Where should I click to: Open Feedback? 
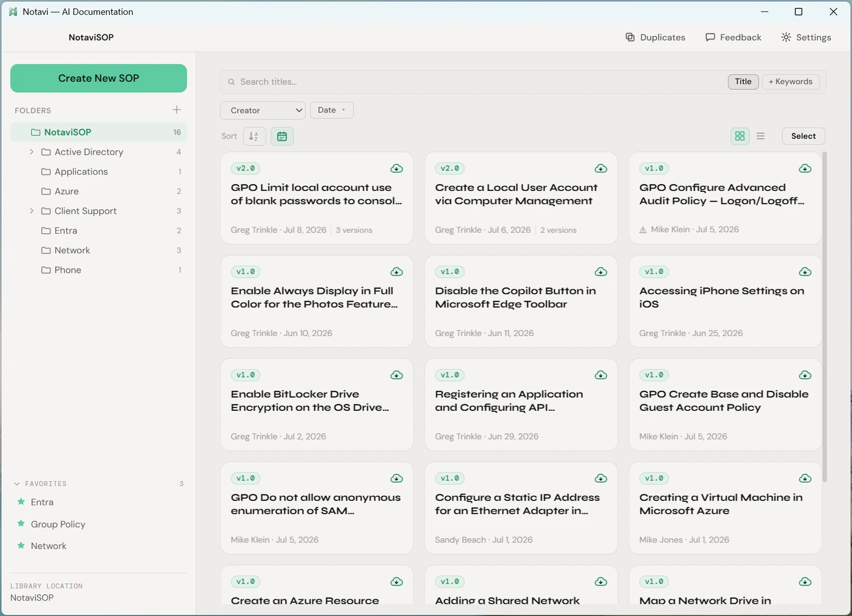pos(733,37)
